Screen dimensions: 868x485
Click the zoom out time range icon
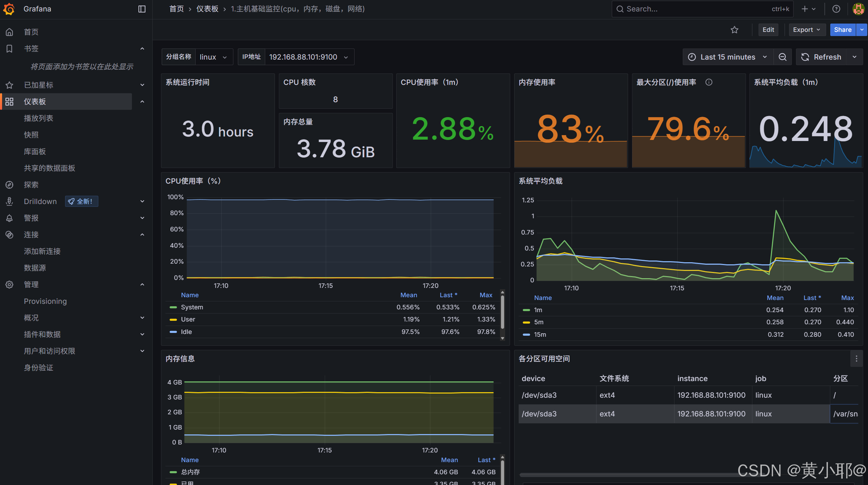[782, 57]
